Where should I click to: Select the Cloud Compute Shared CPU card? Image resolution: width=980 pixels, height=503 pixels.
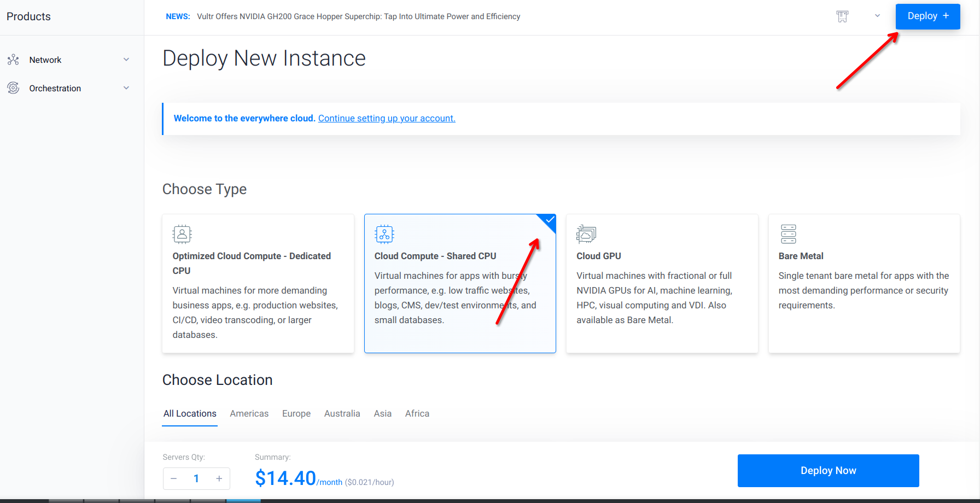pyautogui.click(x=460, y=283)
